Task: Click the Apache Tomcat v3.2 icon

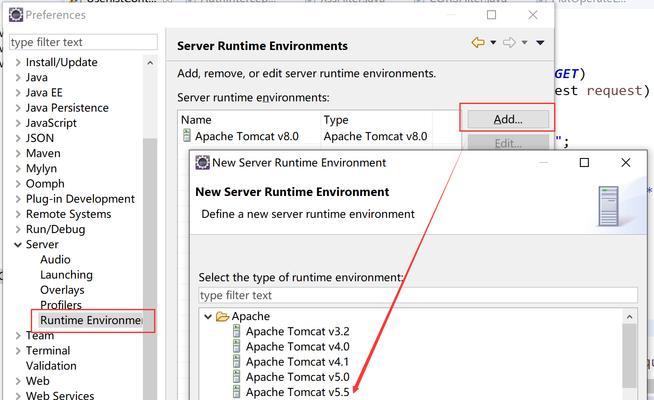Action: [236, 331]
